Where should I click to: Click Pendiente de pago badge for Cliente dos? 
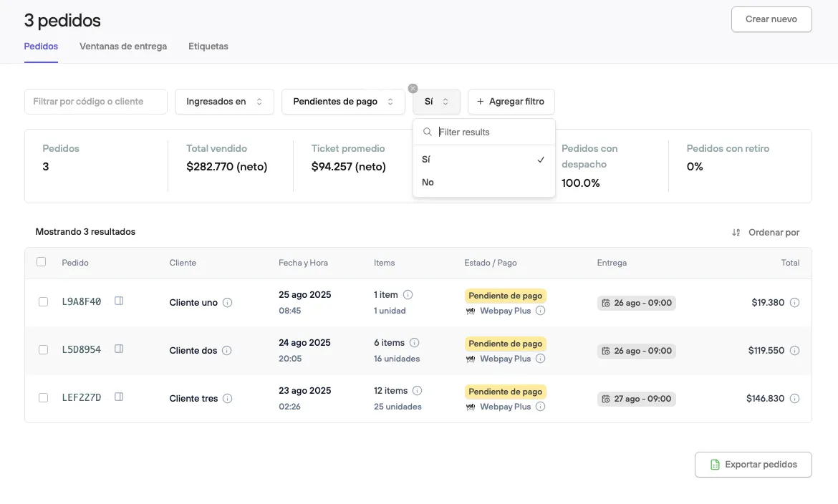coord(505,344)
